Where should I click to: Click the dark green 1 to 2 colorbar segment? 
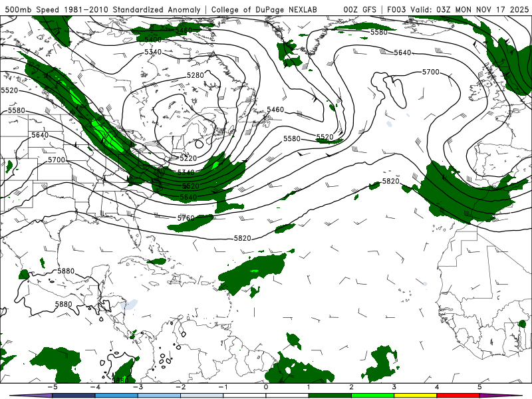[x=330, y=396]
